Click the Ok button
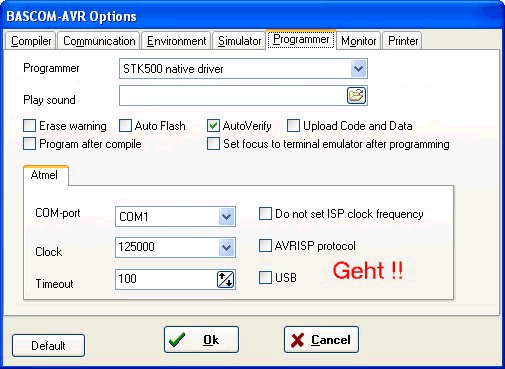 (201, 340)
